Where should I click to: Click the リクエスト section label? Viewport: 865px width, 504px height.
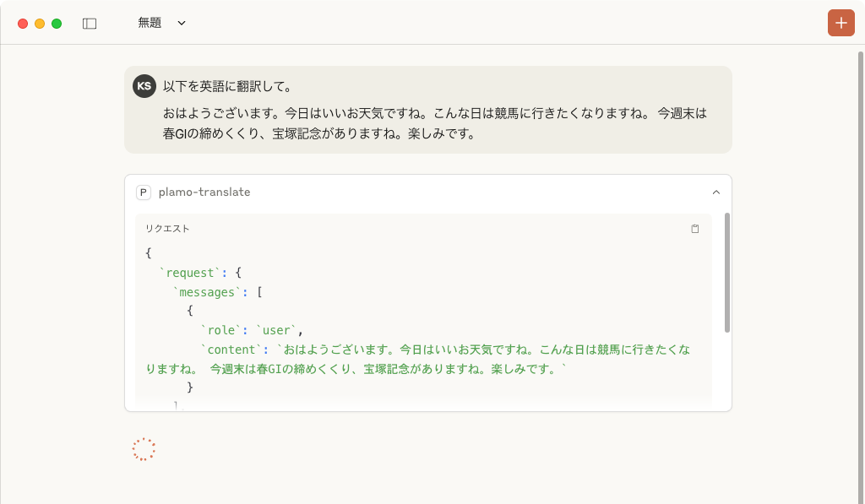(167, 229)
